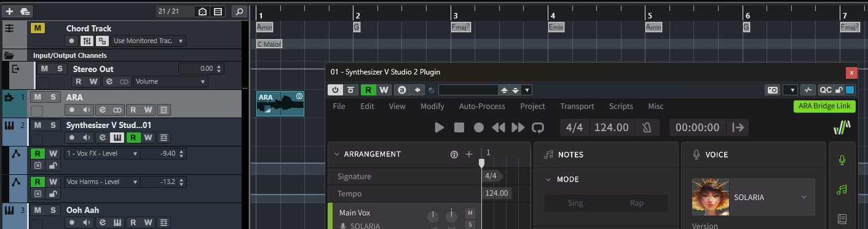Image resolution: width=868 pixels, height=229 pixels.
Task: Open the 1 - Vox FX - Level parameter dropdown
Action: click(x=102, y=153)
